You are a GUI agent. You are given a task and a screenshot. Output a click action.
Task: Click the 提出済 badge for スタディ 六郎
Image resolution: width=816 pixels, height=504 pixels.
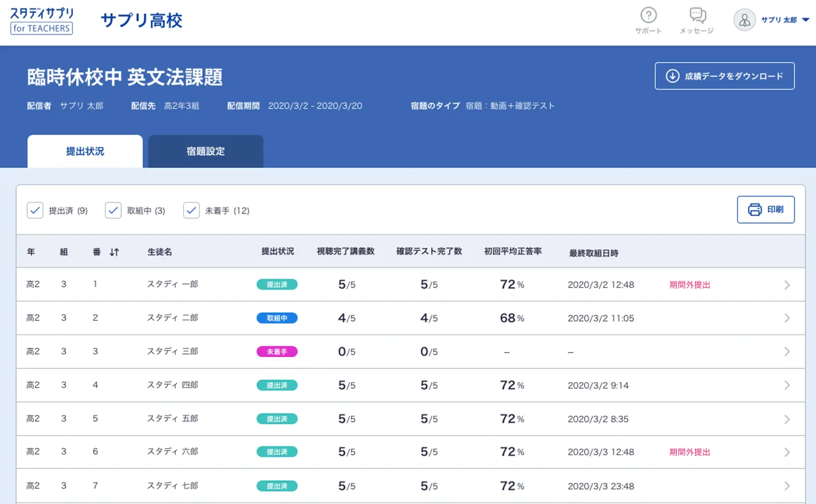(x=277, y=452)
